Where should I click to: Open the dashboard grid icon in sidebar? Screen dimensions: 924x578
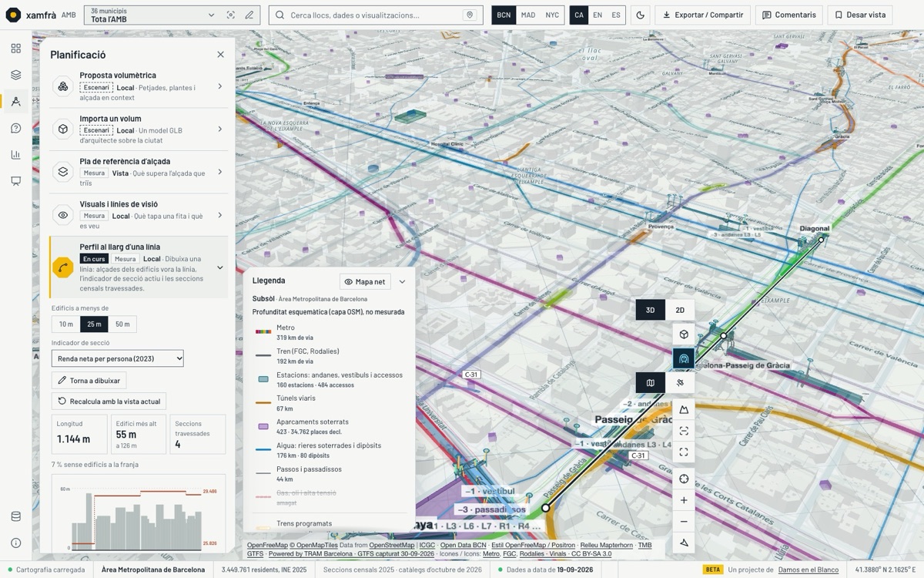15,49
